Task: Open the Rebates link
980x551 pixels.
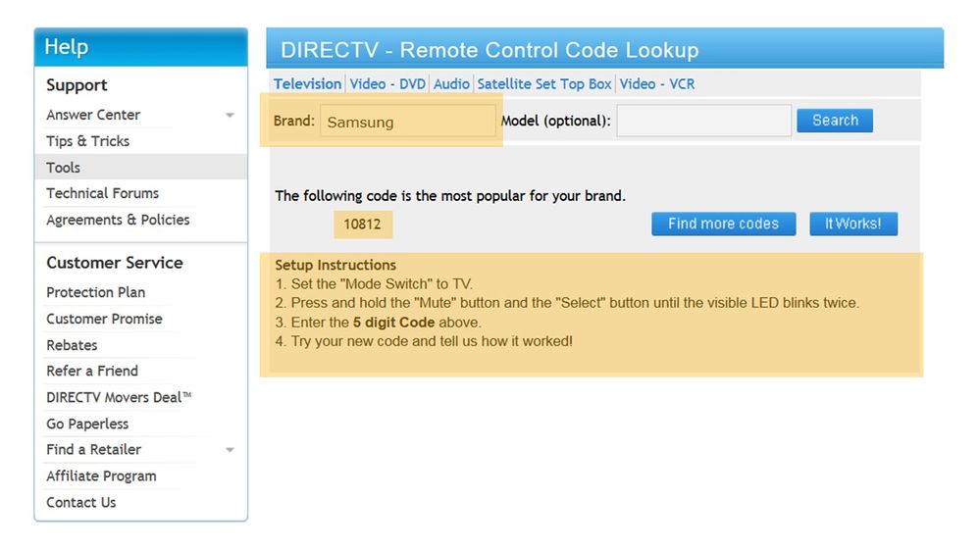Action: point(72,345)
